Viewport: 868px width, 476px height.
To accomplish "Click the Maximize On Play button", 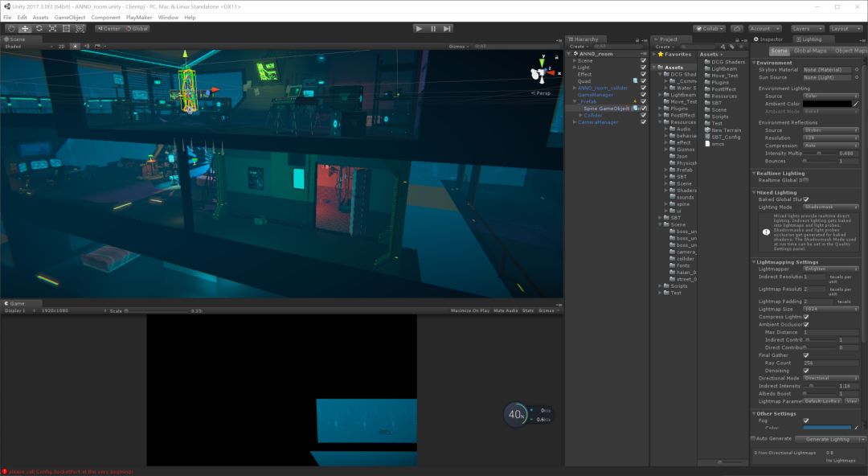I will click(x=470, y=310).
